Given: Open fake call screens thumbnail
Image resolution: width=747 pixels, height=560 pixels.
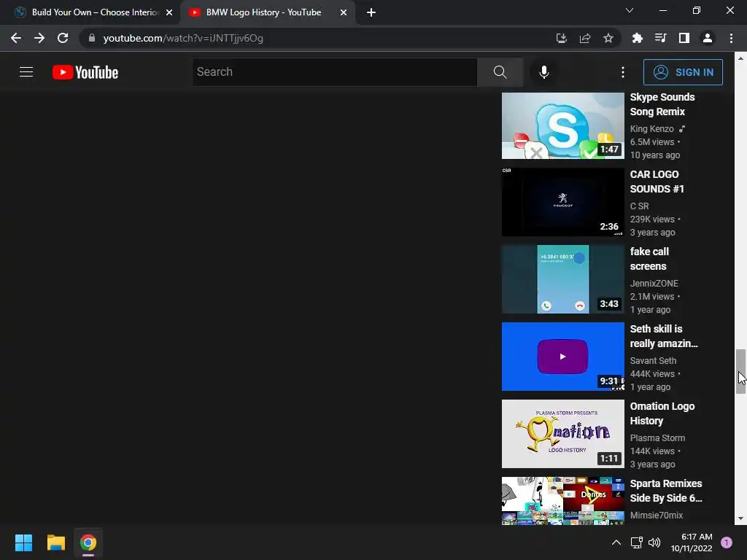Looking at the screenshot, I should [x=562, y=279].
